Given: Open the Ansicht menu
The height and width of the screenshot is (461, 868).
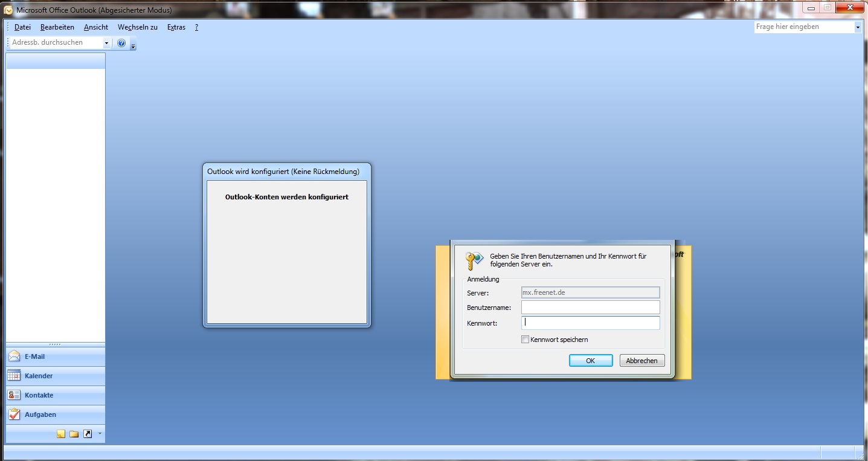Looking at the screenshot, I should (x=96, y=27).
